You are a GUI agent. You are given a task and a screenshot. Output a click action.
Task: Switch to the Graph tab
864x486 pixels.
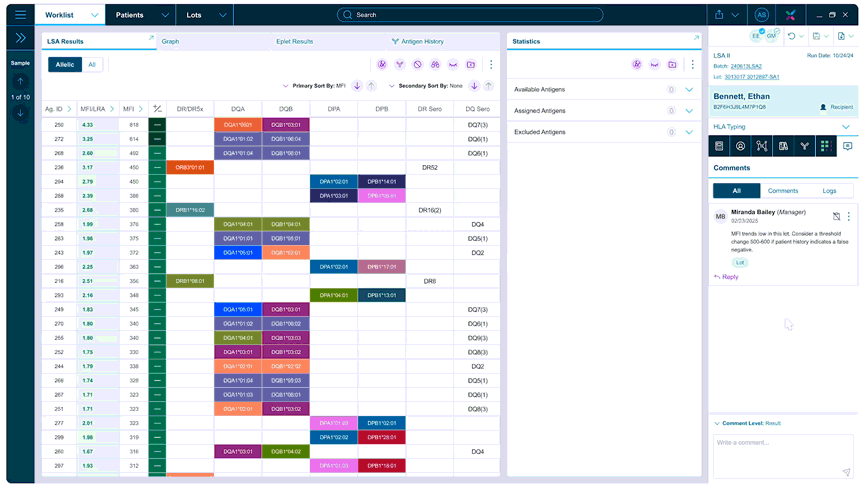tap(170, 41)
